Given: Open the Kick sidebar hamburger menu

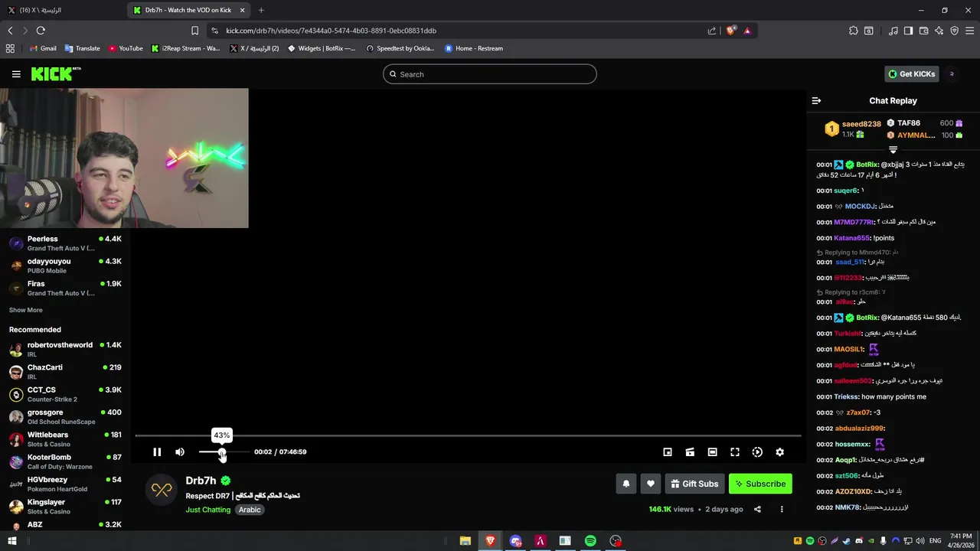Looking at the screenshot, I should 16,74.
